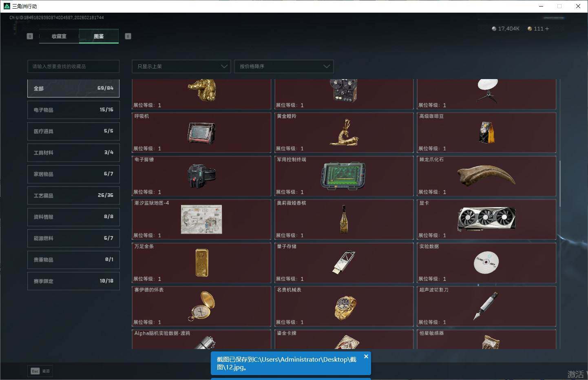Switch to the 收藏室 tab
The image size is (588, 380).
(59, 36)
